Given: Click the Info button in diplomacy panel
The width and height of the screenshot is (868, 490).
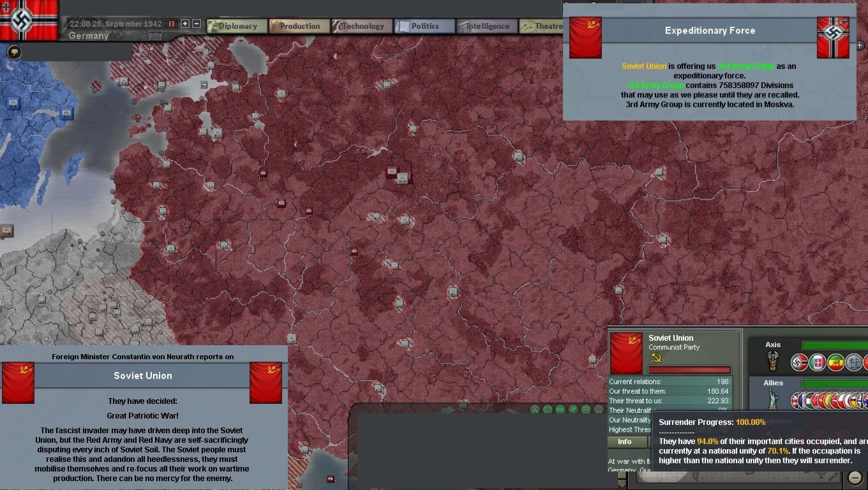Looking at the screenshot, I should pyautogui.click(x=625, y=442).
